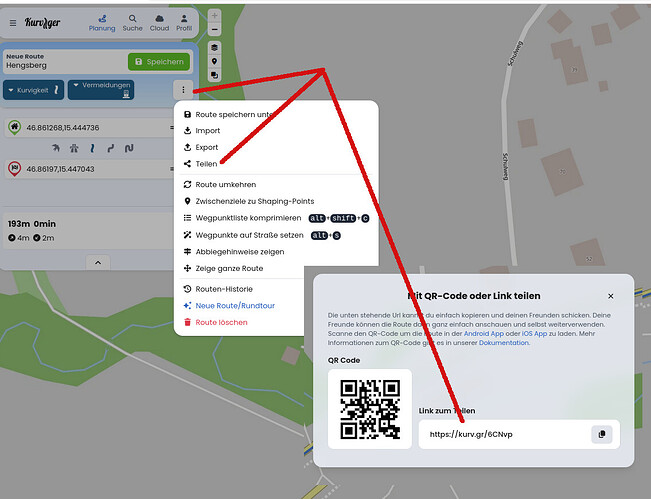Expand the Kurvigkeit dropdown
Screen dimensions: 651x499
(x=35, y=90)
